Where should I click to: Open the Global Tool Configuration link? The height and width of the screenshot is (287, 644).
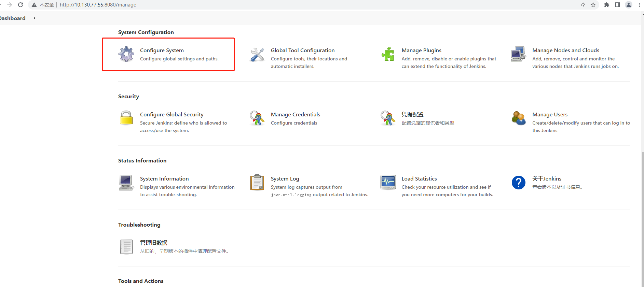[303, 50]
